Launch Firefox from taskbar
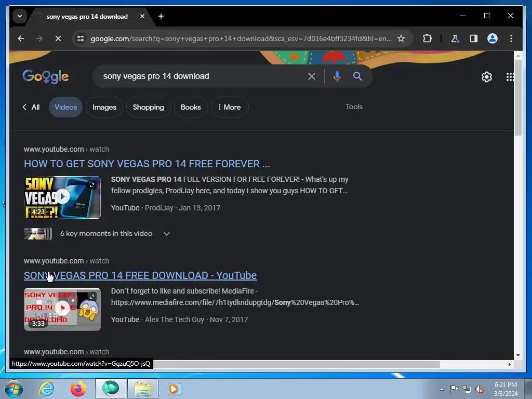532x399 pixels. [x=78, y=389]
